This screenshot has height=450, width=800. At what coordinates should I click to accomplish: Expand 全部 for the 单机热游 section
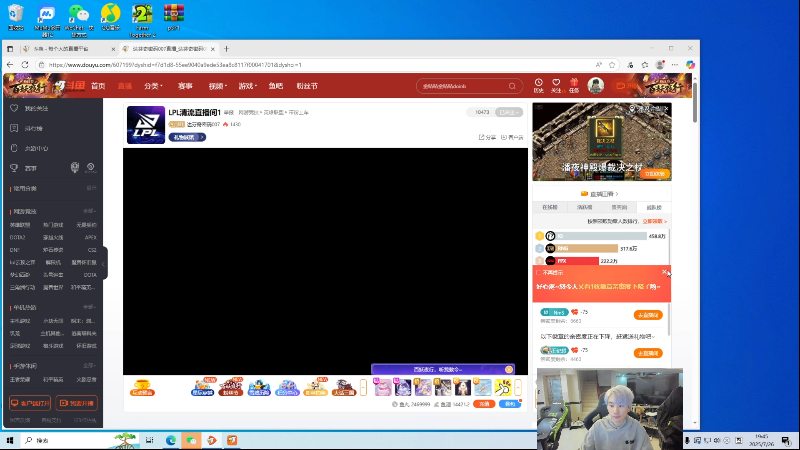point(89,307)
